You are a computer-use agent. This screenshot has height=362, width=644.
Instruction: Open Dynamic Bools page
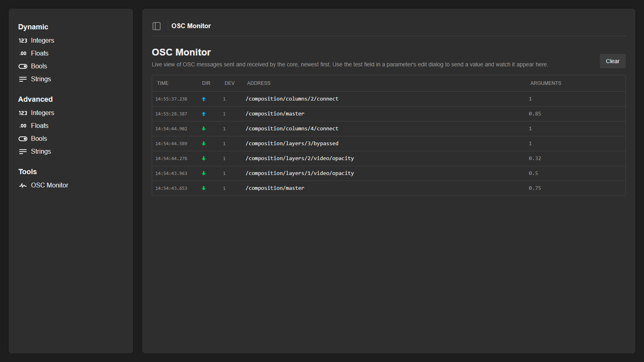39,66
